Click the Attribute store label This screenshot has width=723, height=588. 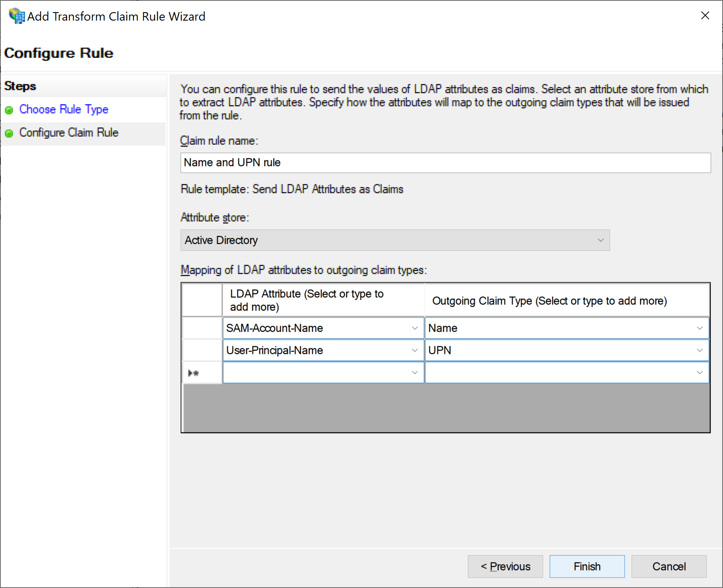(x=215, y=217)
